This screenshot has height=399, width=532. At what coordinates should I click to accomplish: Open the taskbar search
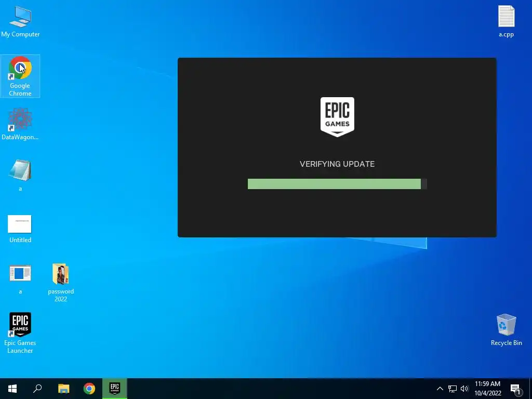[x=37, y=389]
